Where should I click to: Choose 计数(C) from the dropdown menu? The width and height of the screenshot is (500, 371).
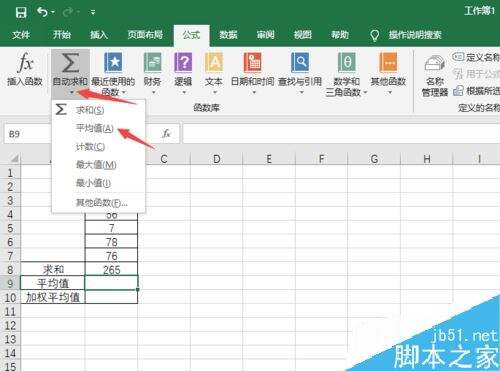pyautogui.click(x=98, y=146)
